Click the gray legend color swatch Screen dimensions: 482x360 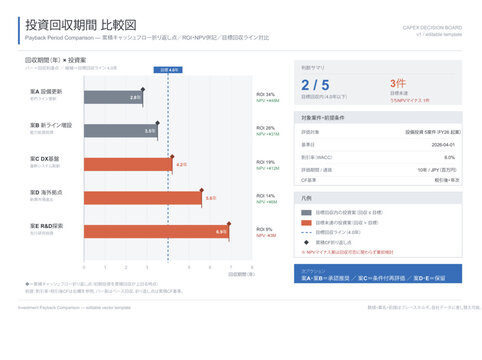point(306,212)
